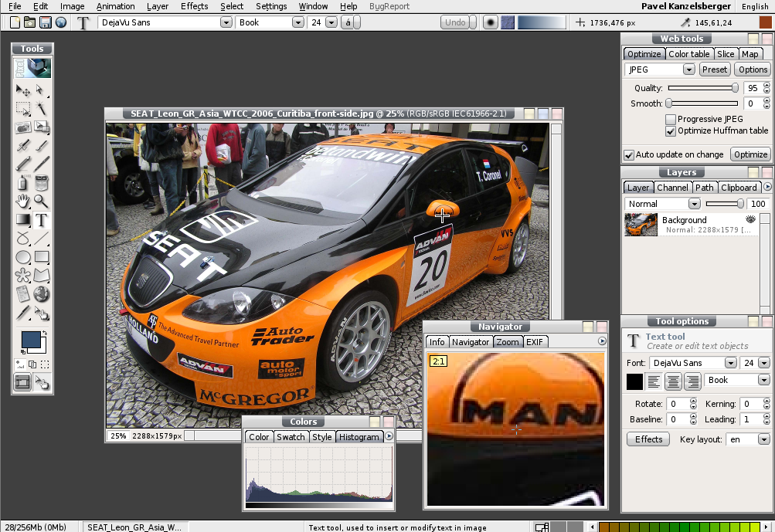Viewport: 775px width, 532px height.
Task: Select the globe icon in Tools panel
Action: click(42, 294)
